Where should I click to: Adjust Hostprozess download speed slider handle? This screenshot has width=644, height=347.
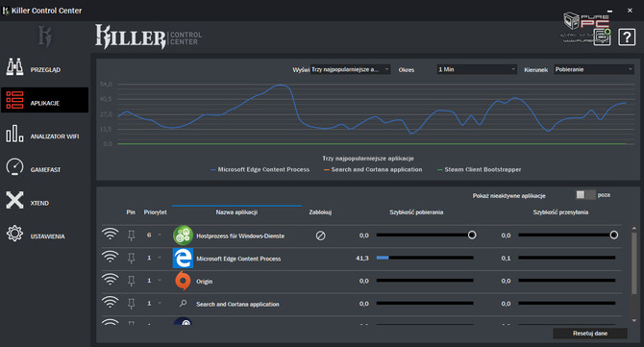coord(472,235)
